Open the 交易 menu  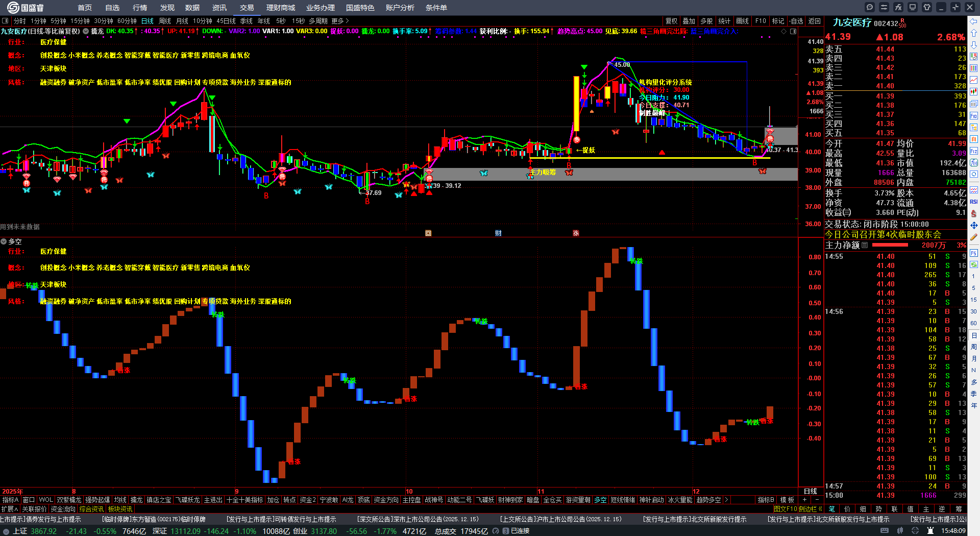[x=247, y=8]
